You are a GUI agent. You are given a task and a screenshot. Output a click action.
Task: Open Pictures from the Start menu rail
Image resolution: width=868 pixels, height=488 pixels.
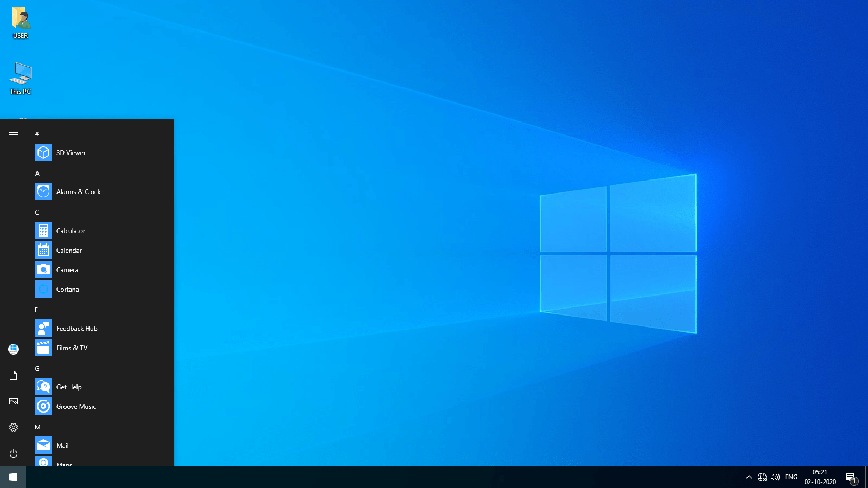pos(14,401)
